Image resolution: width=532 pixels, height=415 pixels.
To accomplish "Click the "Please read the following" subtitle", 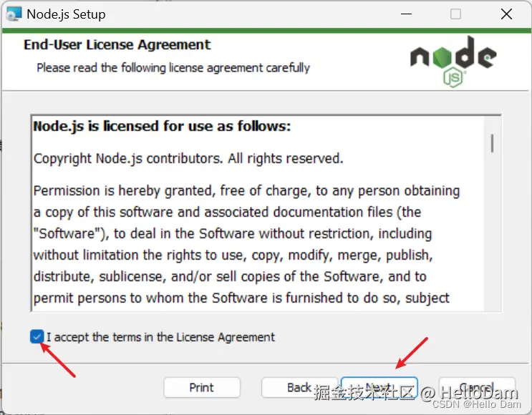I will [x=173, y=68].
